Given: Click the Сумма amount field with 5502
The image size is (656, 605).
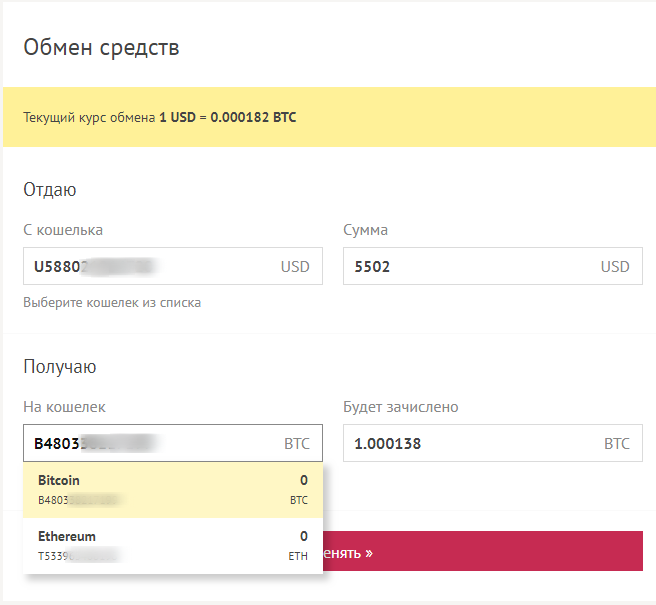Looking at the screenshot, I should click(493, 266).
